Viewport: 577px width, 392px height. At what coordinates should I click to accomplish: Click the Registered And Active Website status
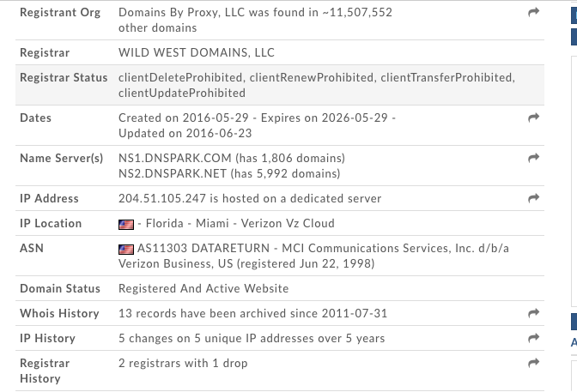(x=203, y=288)
